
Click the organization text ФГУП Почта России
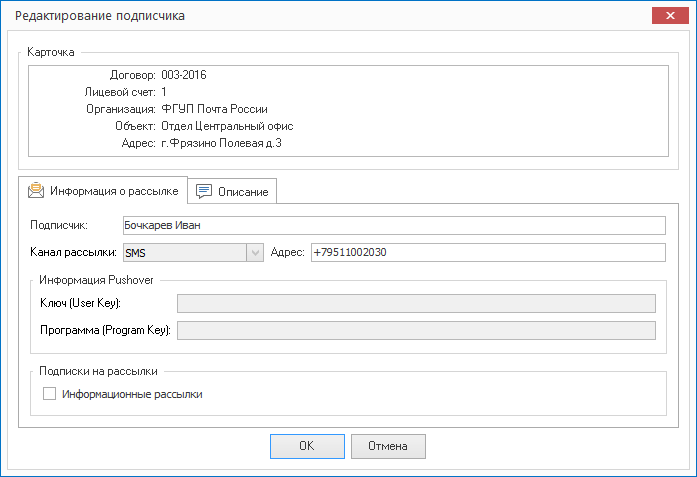tap(214, 109)
